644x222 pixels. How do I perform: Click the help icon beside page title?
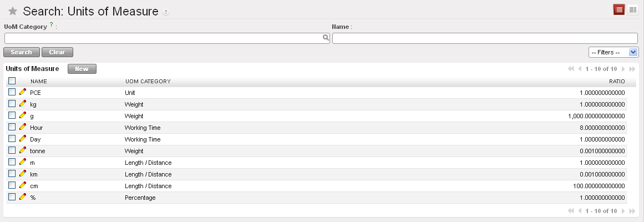166,12
